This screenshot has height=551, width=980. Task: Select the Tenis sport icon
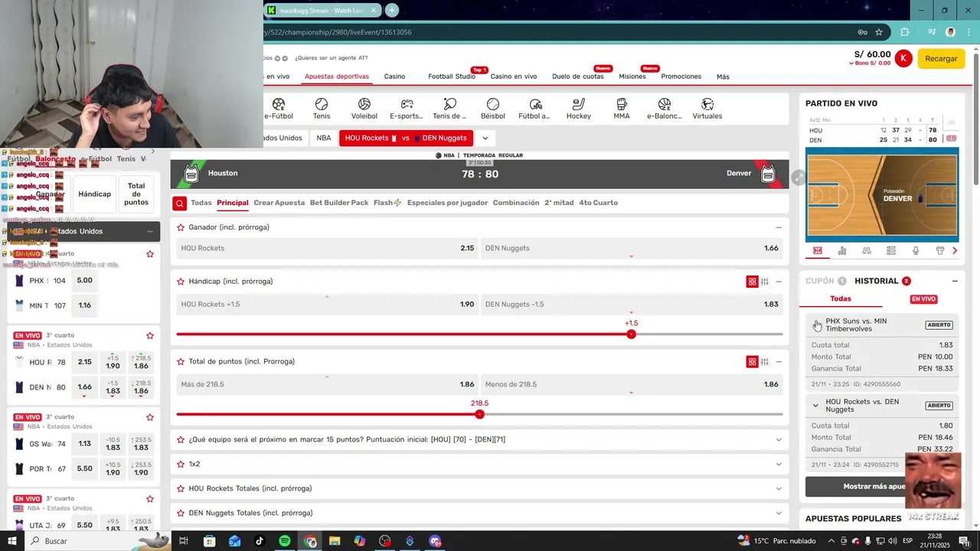(x=322, y=104)
